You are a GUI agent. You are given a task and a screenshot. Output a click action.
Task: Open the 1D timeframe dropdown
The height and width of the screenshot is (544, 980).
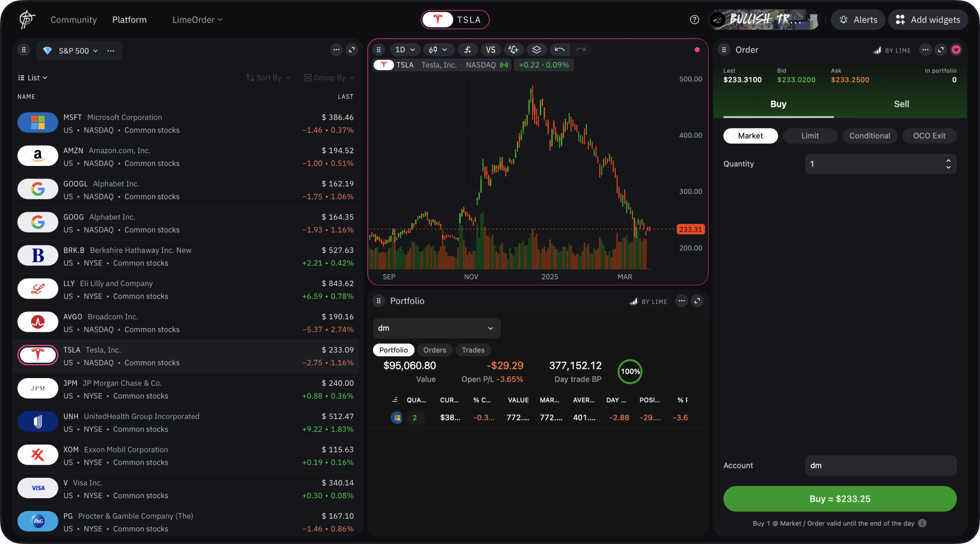(x=405, y=50)
